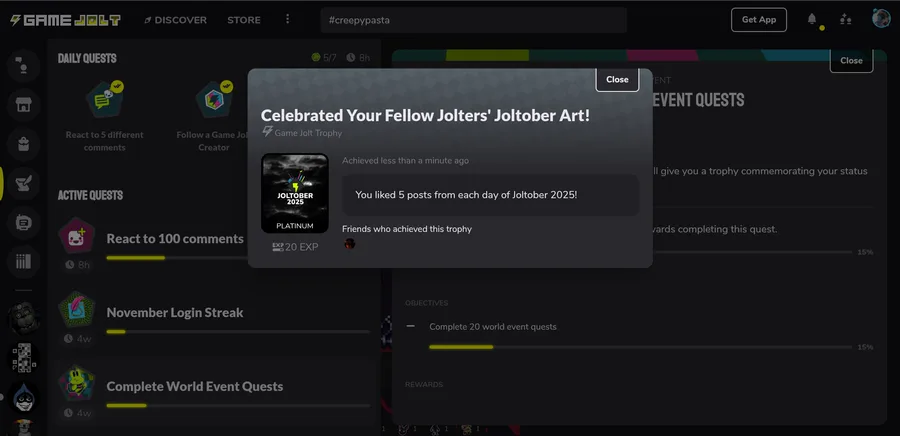Open the quests sidebar icon
This screenshot has width=900, height=436.
tap(23, 184)
